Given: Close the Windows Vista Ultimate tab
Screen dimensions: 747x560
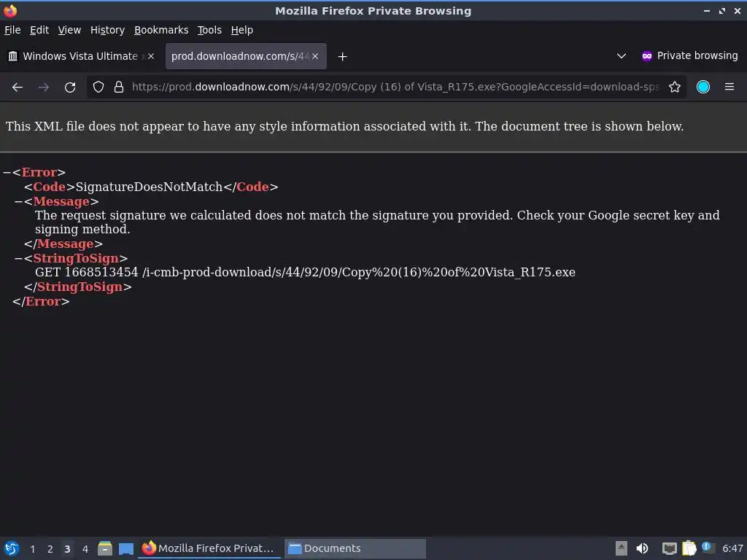Looking at the screenshot, I should pos(151,56).
